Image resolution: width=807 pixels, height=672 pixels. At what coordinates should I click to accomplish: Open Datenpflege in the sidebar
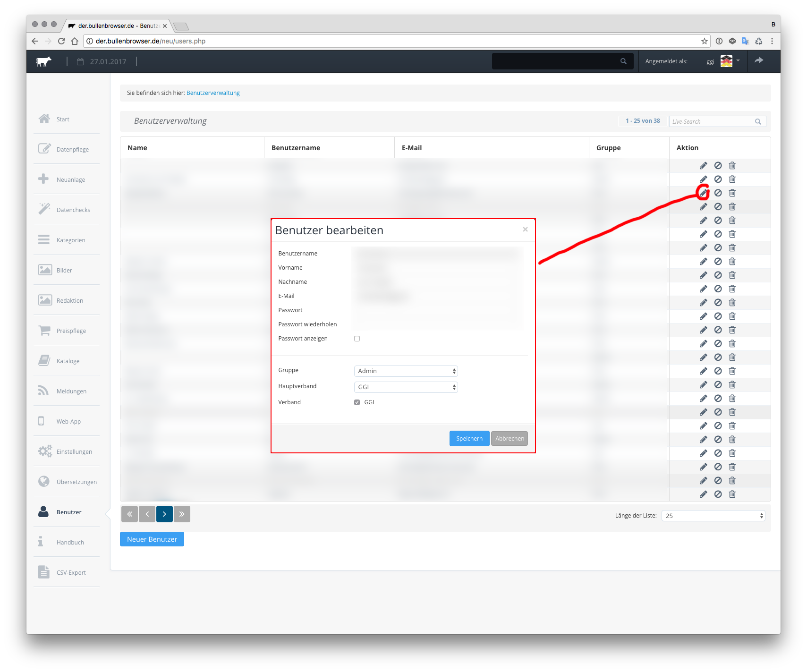pos(72,150)
